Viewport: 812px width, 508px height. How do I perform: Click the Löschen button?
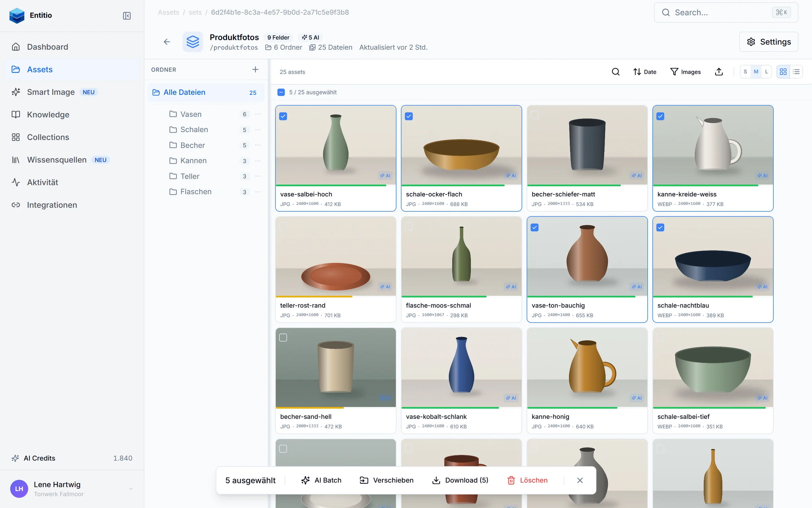point(527,480)
